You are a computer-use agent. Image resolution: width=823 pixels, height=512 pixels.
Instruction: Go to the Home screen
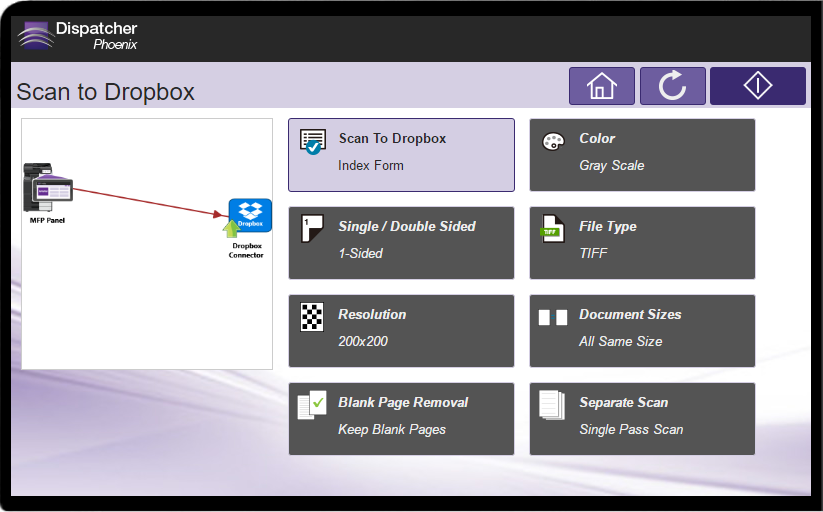(x=602, y=86)
